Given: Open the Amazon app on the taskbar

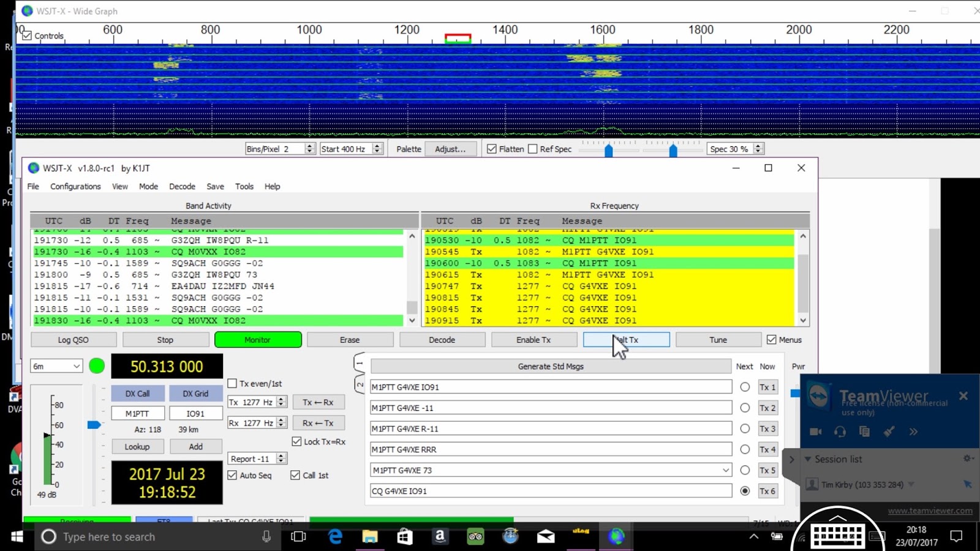Looking at the screenshot, I should pos(440,537).
